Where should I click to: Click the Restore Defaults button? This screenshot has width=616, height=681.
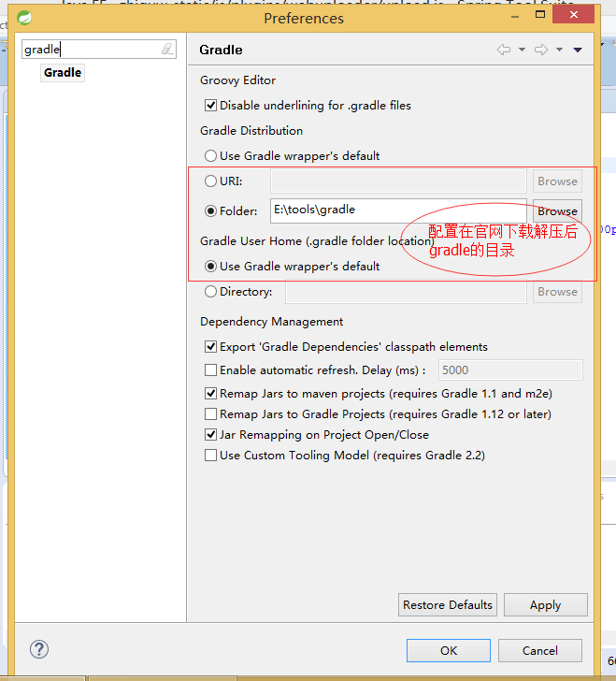click(448, 604)
